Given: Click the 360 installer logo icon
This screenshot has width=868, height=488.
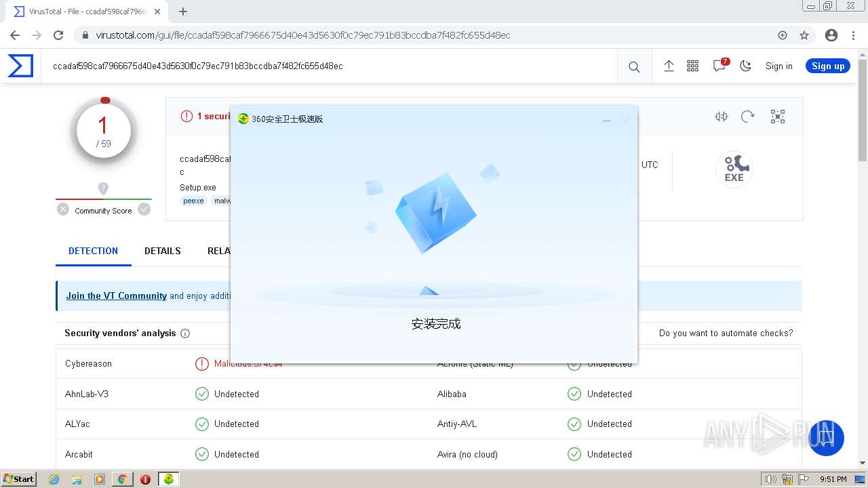Looking at the screenshot, I should (243, 119).
